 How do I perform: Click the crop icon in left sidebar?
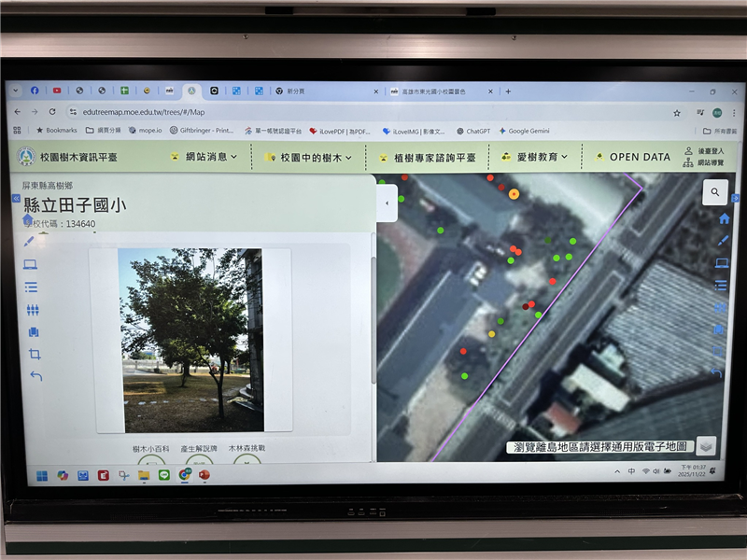point(35,355)
